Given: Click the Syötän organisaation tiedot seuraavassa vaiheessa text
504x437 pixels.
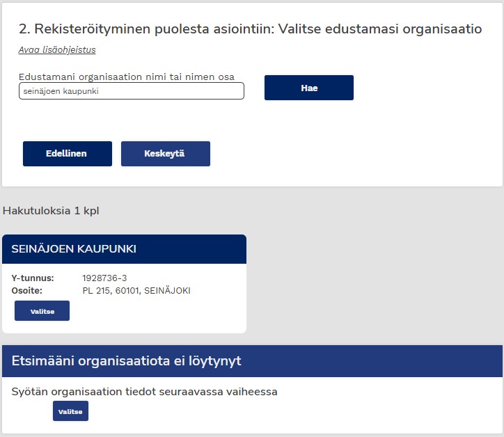Looking at the screenshot, I should [x=145, y=392].
